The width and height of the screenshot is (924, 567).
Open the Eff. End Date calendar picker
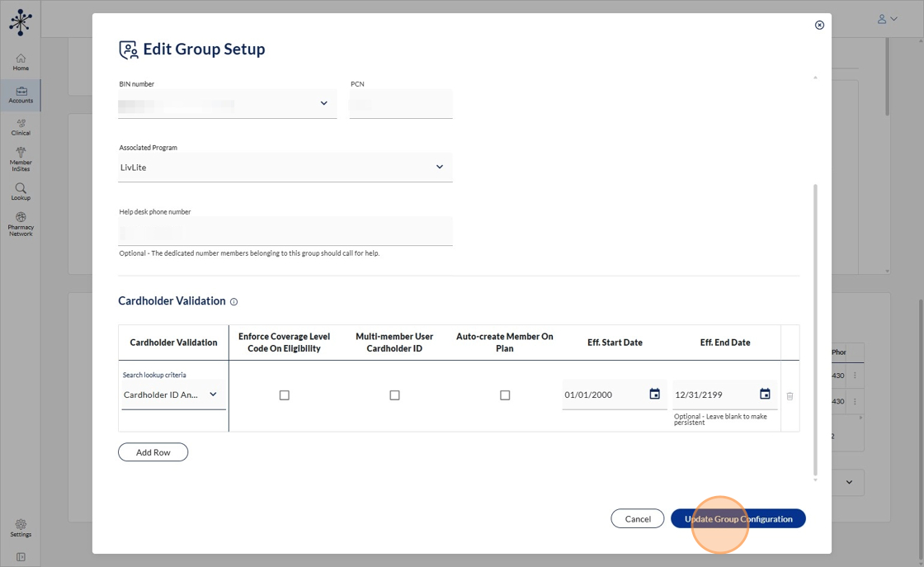(765, 395)
